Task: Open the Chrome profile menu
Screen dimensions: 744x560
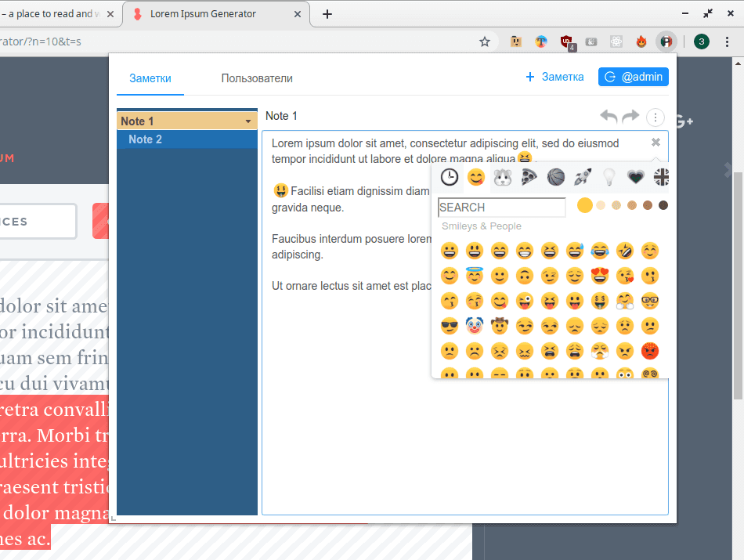Action: pos(701,41)
